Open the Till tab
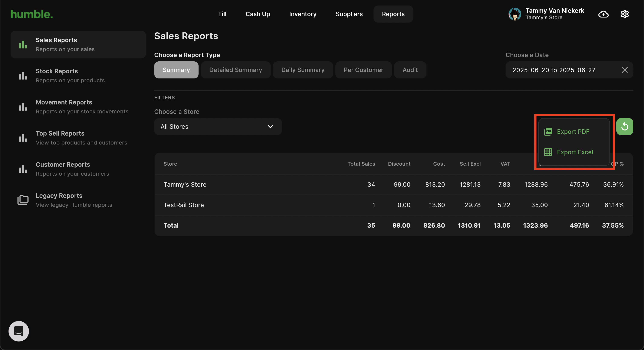The width and height of the screenshot is (644, 350). (222, 14)
